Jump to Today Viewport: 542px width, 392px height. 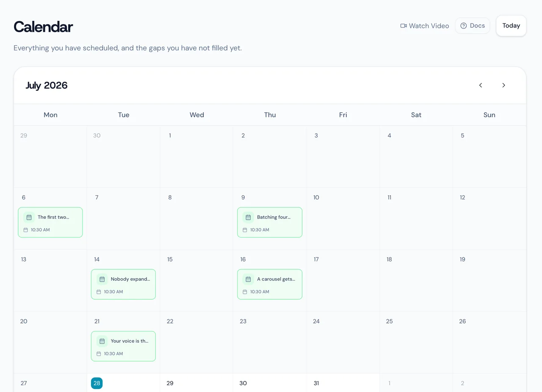(511, 26)
